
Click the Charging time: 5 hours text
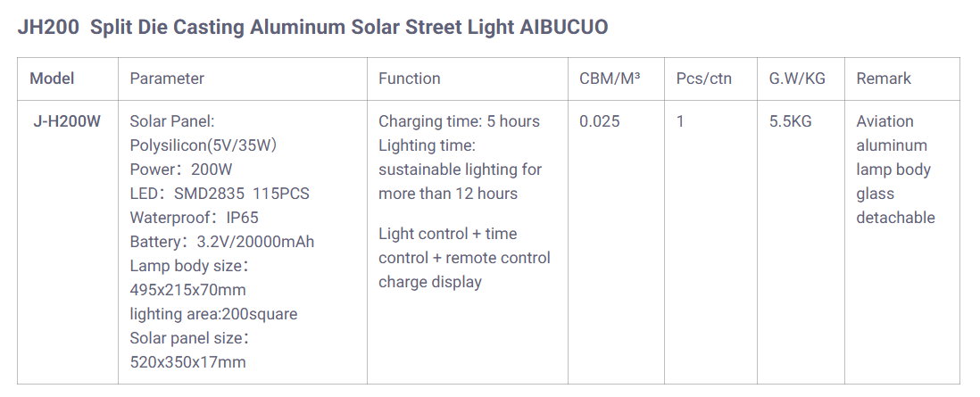click(459, 121)
